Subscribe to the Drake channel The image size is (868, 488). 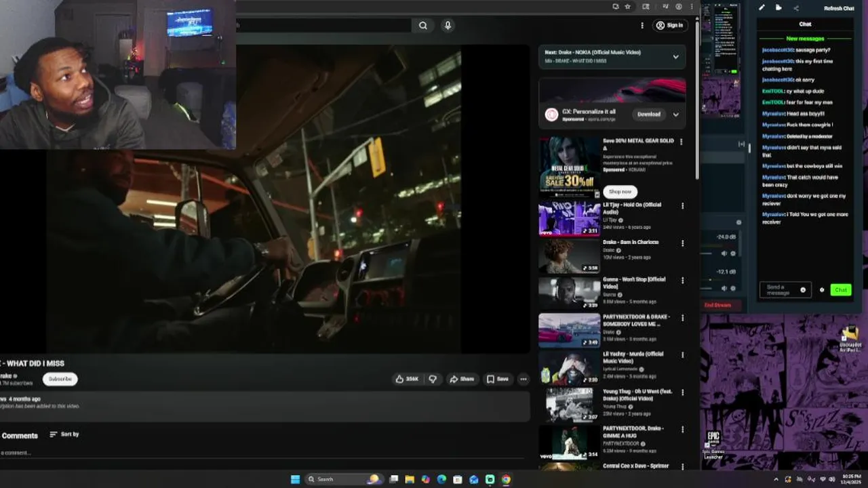pos(60,379)
